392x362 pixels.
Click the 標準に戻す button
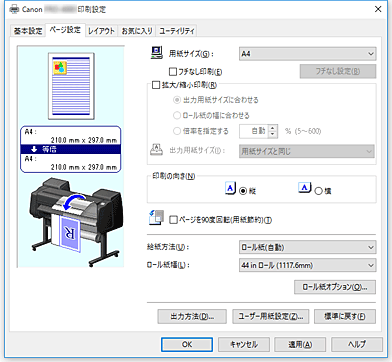coord(345,316)
